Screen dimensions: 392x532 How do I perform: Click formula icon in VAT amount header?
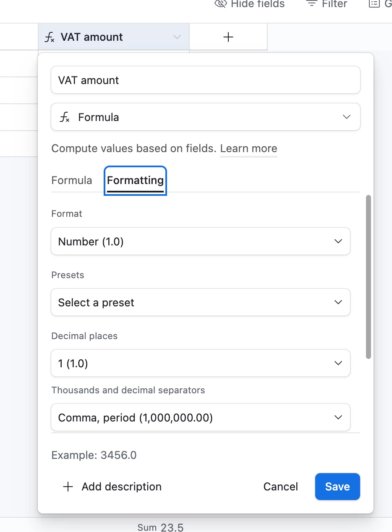(50, 37)
